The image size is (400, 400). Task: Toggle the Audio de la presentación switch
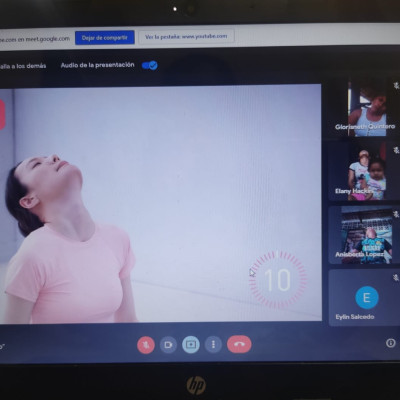150,65
